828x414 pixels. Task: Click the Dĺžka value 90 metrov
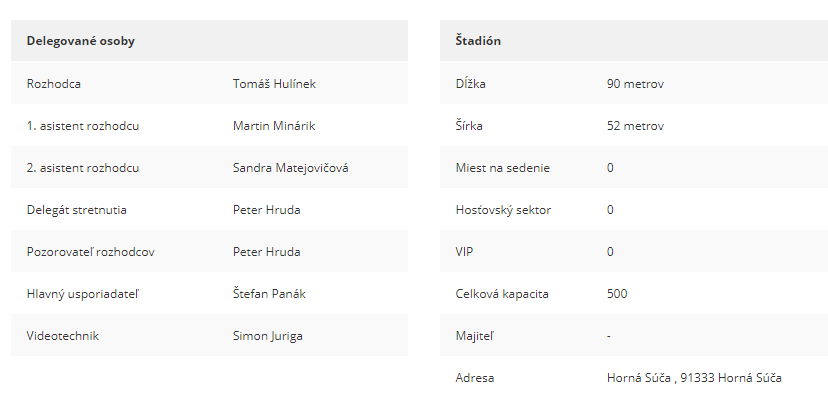(635, 83)
